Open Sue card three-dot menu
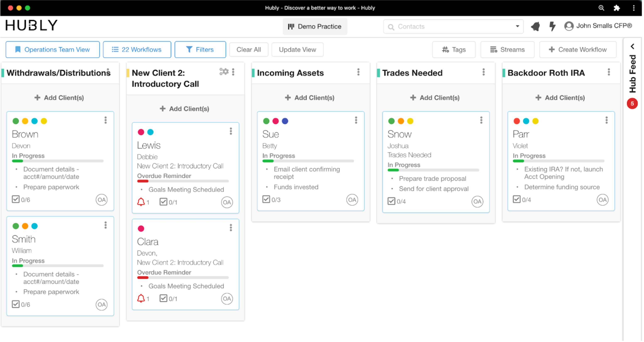Screen dimensions: 644x342 click(356, 120)
